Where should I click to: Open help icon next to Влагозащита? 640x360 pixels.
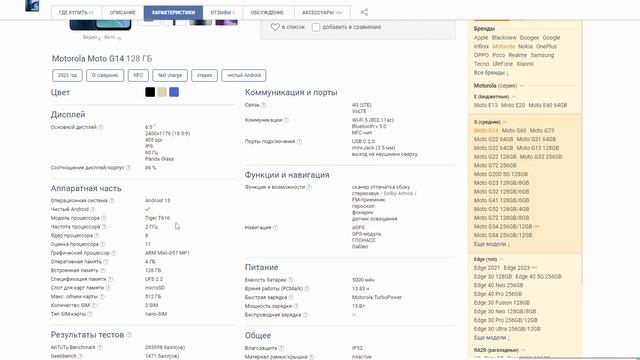tap(281, 348)
